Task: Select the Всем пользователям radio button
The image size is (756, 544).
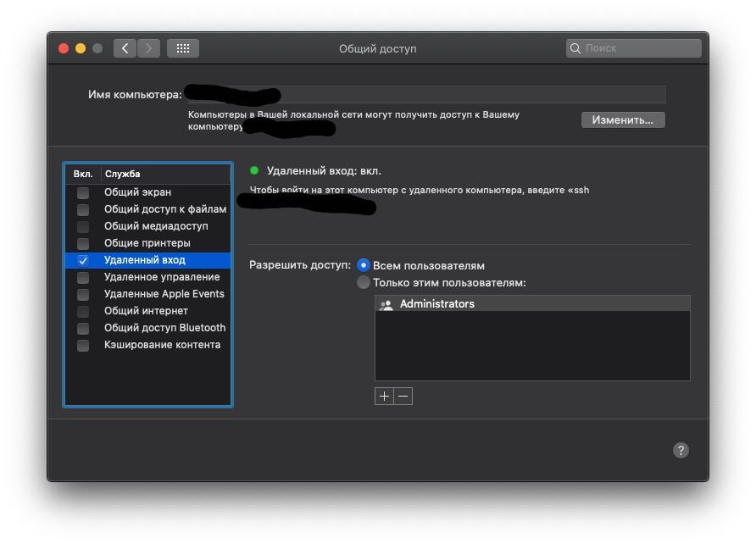Action: (x=363, y=265)
